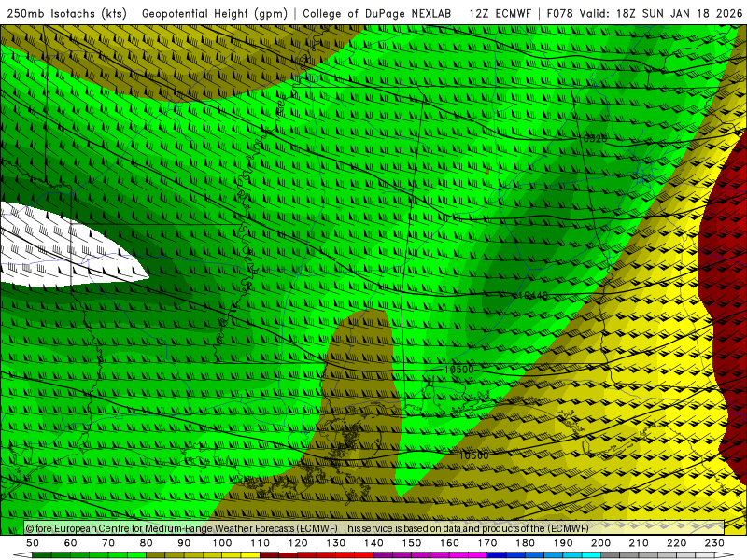Click the colorbar label 210
The image size is (747, 560).
[639, 543]
